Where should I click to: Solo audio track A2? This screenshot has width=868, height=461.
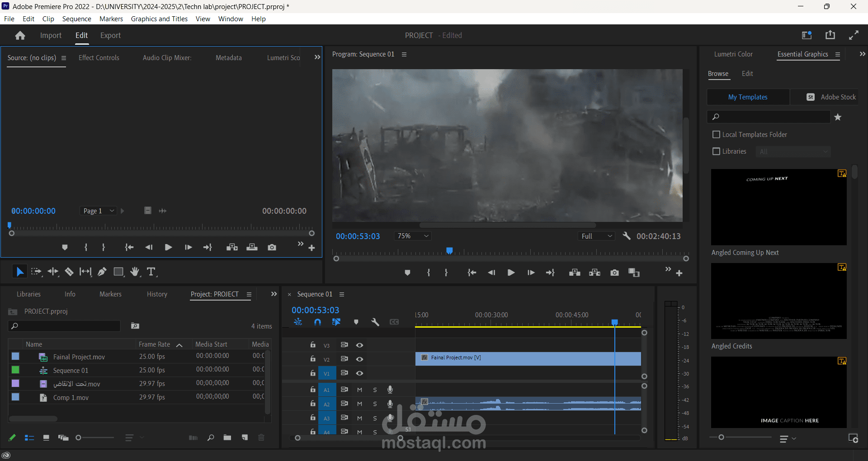375,404
